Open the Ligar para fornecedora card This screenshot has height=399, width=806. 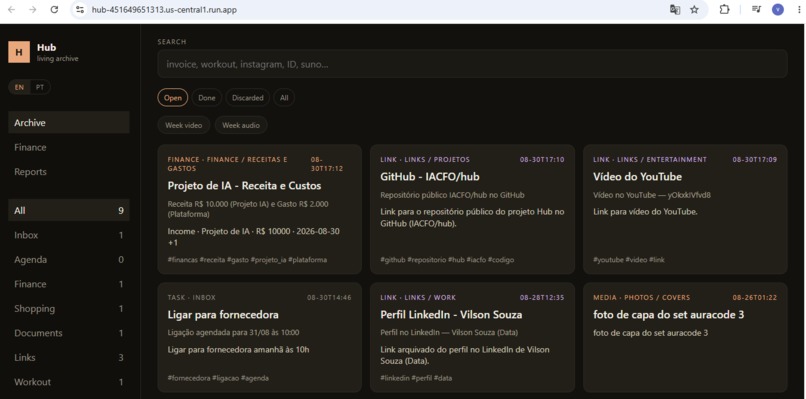pyautogui.click(x=260, y=338)
